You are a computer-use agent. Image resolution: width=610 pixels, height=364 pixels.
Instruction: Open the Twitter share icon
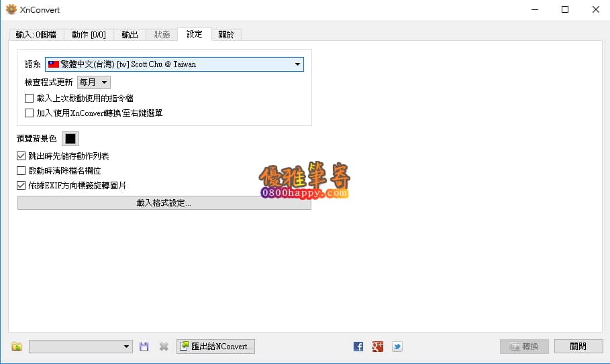pyautogui.click(x=397, y=346)
